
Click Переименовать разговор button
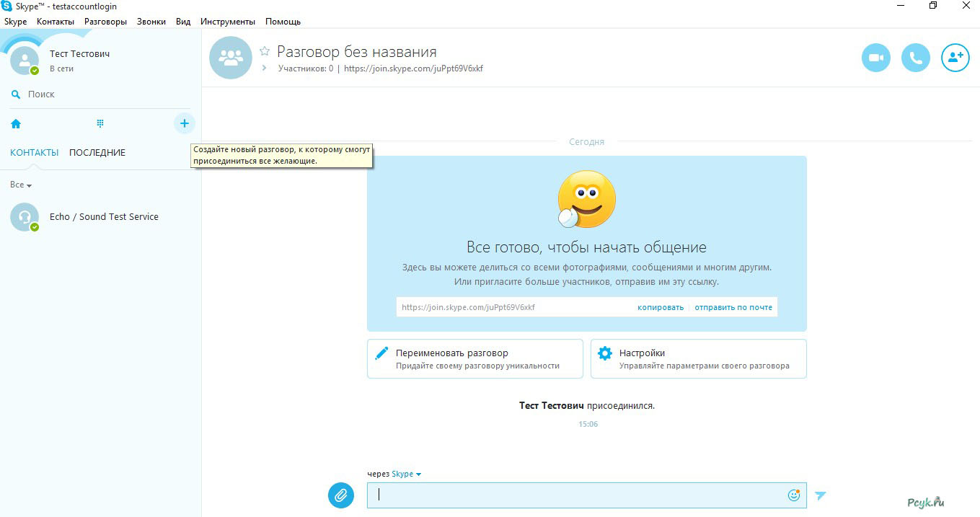(x=474, y=359)
